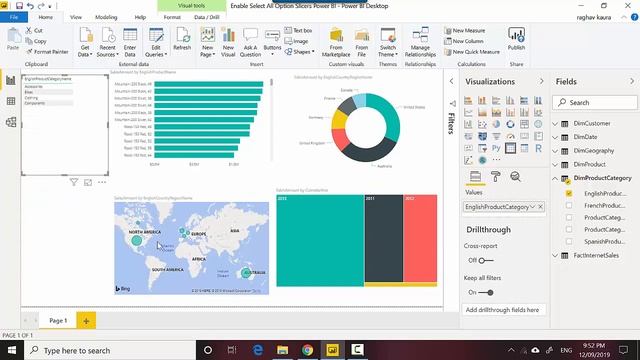Copy the selection using the Copy button
The height and width of the screenshot is (360, 640).
(x=36, y=41)
